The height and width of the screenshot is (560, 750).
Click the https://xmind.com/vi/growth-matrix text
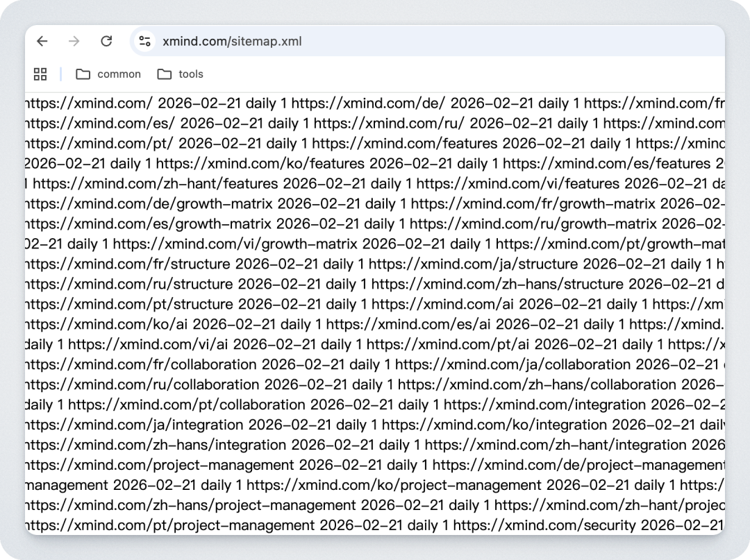click(235, 244)
